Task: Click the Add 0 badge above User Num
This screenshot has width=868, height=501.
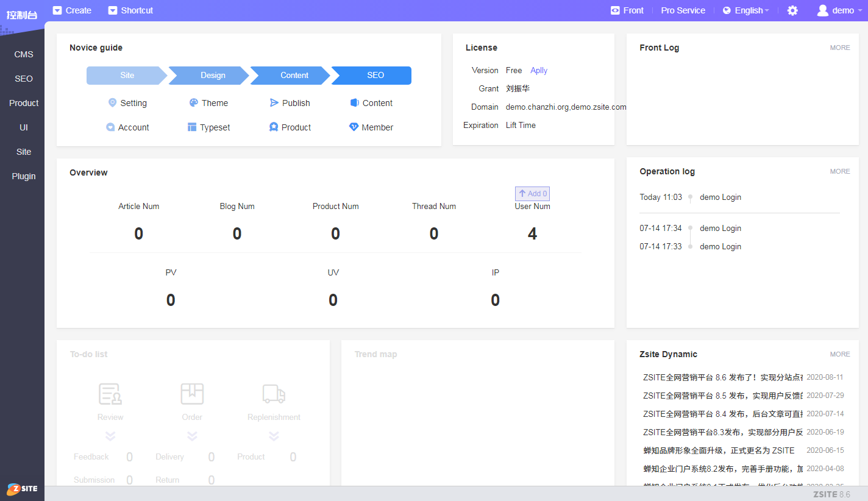Action: coord(532,194)
